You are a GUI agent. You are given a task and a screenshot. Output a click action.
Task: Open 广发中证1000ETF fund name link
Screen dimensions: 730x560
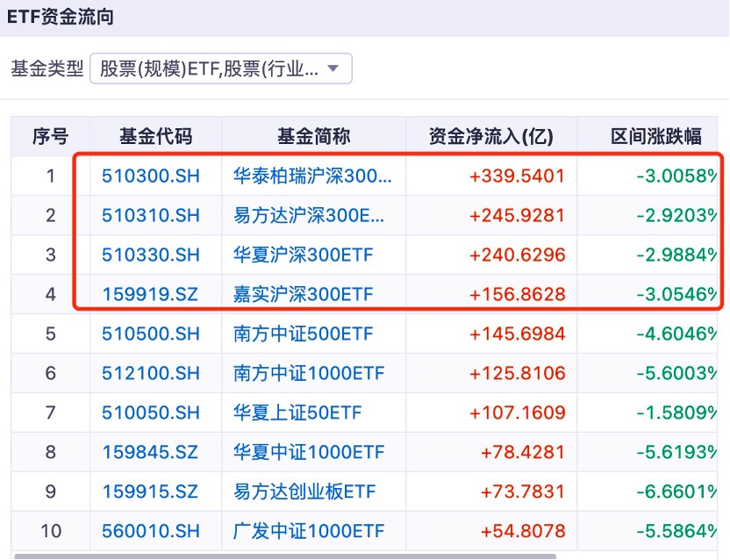pyautogui.click(x=309, y=531)
